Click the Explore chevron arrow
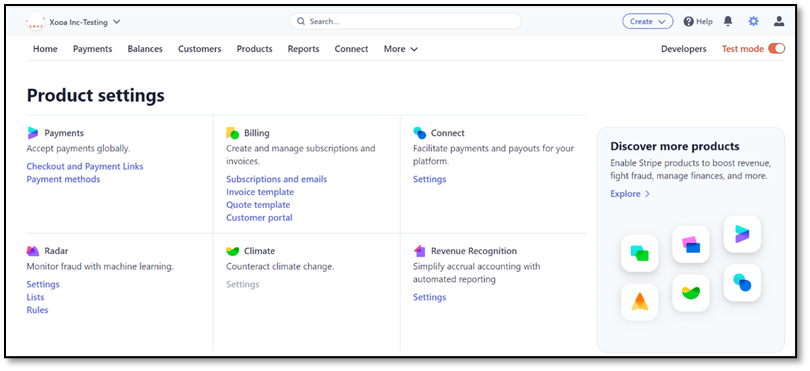The height and width of the screenshot is (371, 810). click(x=647, y=194)
